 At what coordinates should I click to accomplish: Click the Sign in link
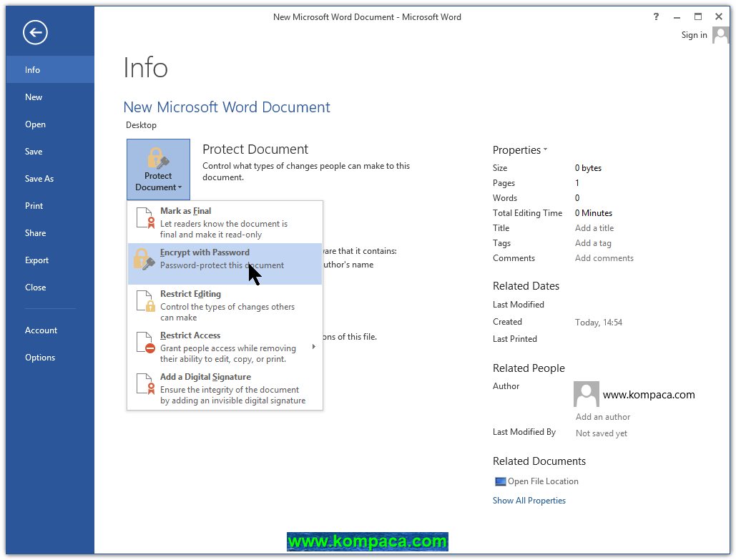pyautogui.click(x=694, y=35)
